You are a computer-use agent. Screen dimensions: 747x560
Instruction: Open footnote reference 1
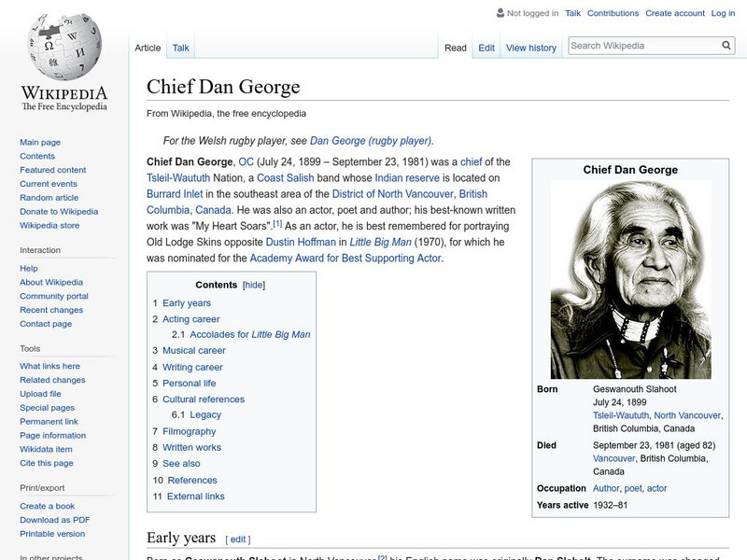pyautogui.click(x=277, y=223)
